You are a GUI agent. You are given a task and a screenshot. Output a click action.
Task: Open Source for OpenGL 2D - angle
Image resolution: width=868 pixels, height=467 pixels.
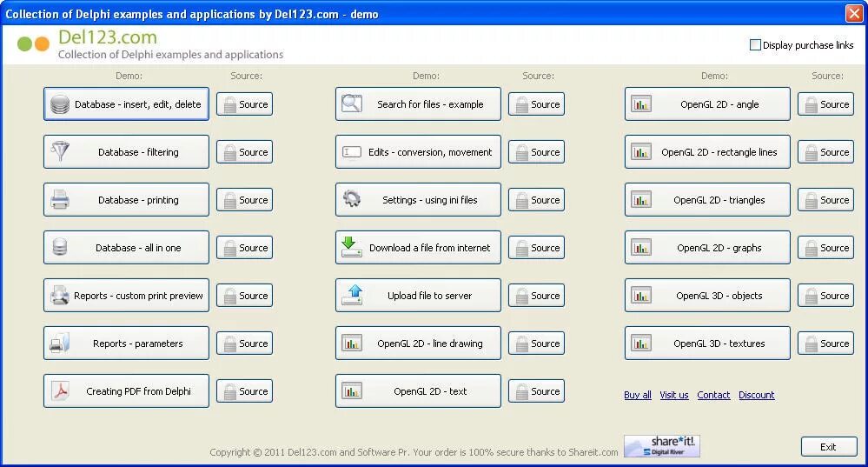tap(826, 104)
